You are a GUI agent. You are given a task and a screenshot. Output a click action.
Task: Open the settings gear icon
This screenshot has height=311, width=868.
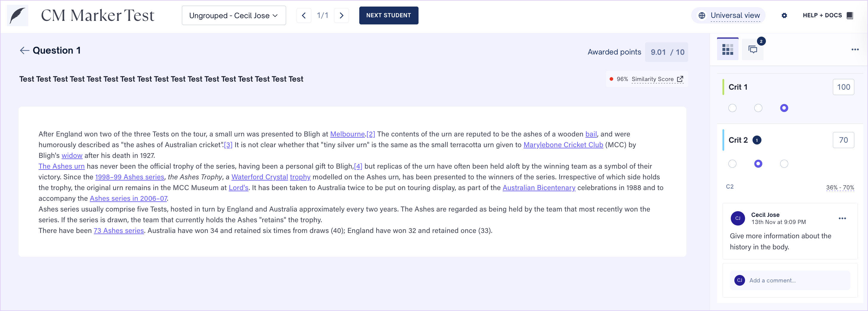coord(784,15)
